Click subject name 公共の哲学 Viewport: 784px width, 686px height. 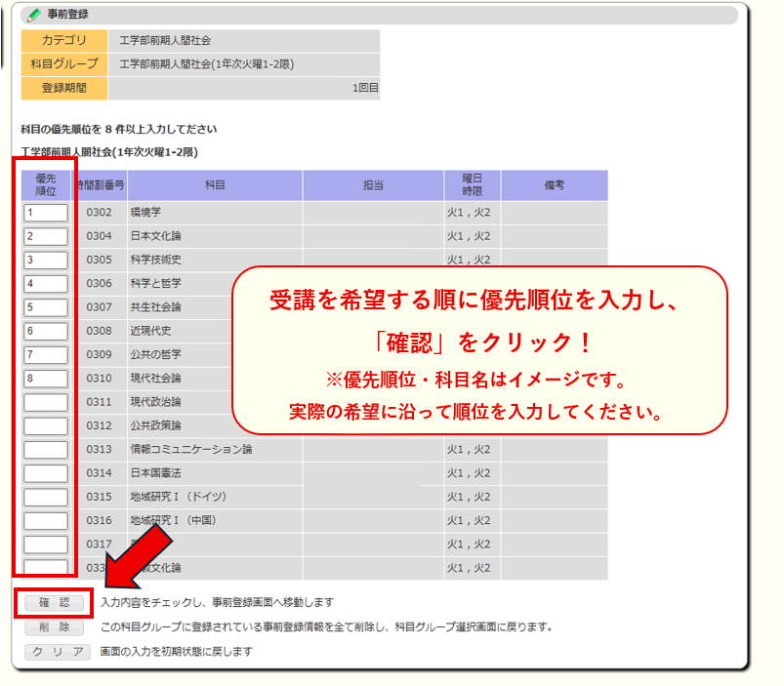coord(156,355)
